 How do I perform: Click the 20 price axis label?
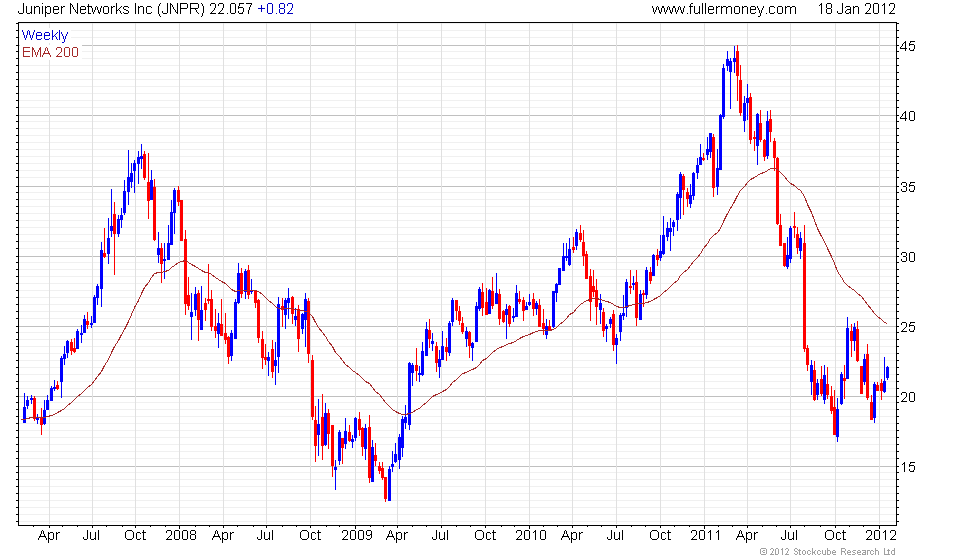[908, 397]
